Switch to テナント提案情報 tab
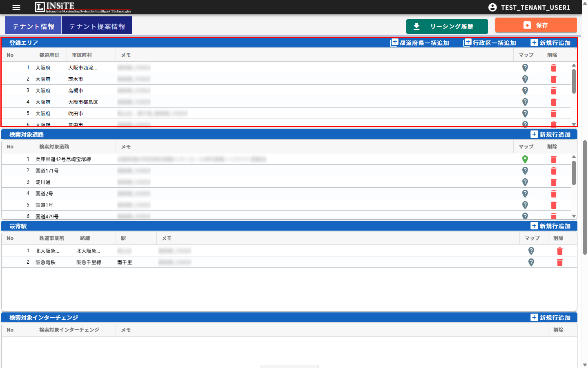The height and width of the screenshot is (368, 588). (x=97, y=27)
